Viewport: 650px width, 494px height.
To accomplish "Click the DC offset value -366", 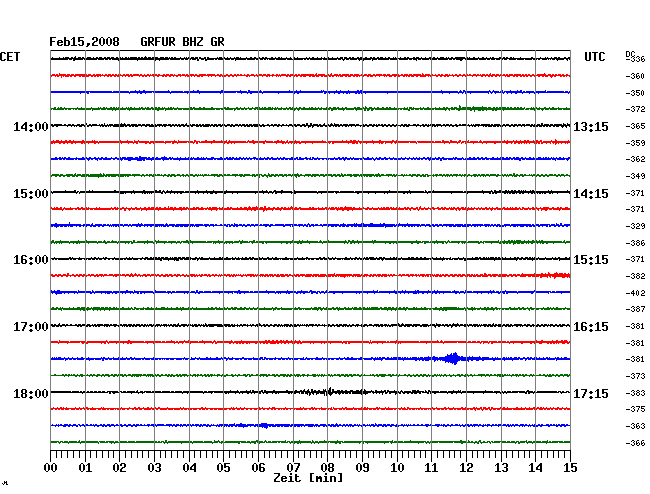I will point(635,443).
